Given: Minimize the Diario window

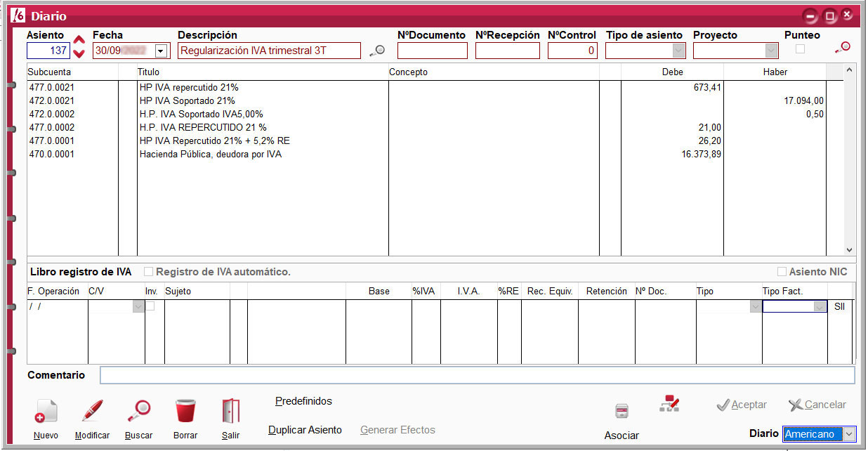Looking at the screenshot, I should pyautogui.click(x=811, y=15).
